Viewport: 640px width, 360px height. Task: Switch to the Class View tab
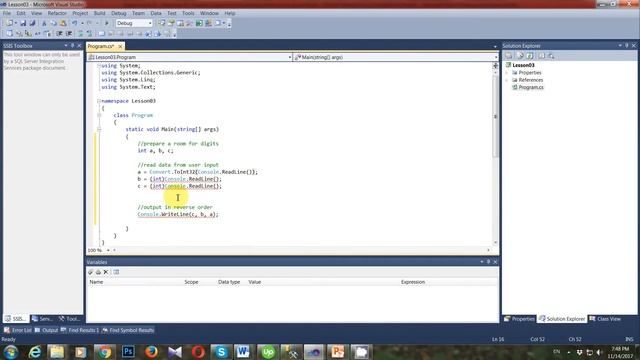pos(605,319)
